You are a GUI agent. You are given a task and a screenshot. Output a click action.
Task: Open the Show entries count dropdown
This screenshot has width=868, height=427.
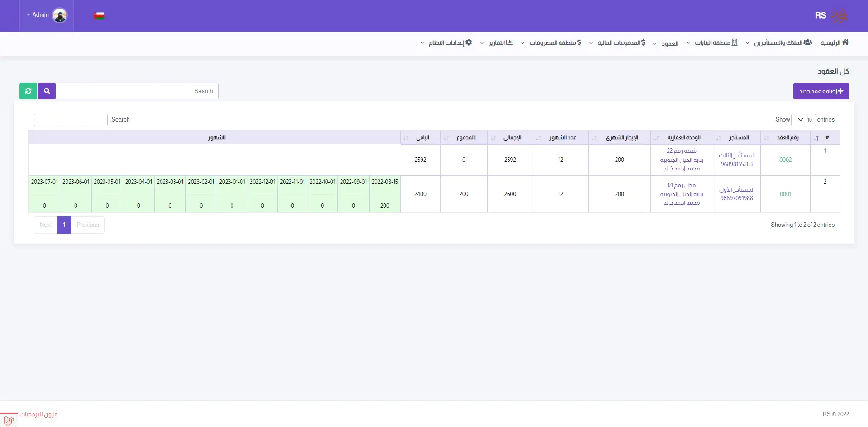(803, 120)
